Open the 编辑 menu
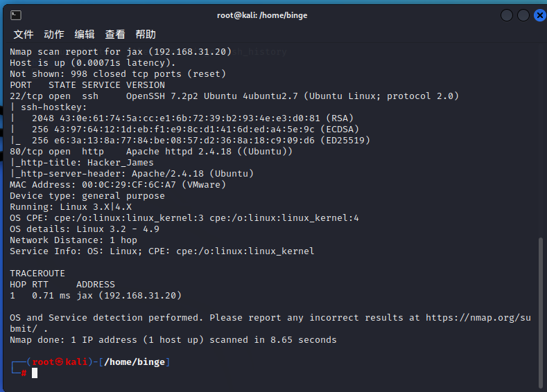Image resolution: width=547 pixels, height=392 pixels. click(x=85, y=34)
